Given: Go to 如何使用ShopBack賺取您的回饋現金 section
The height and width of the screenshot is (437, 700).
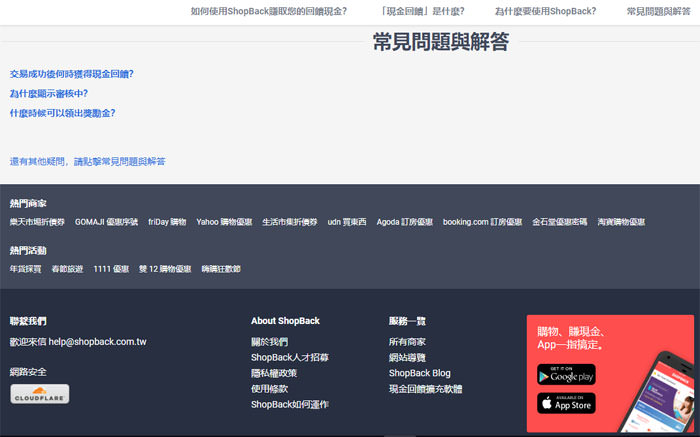Looking at the screenshot, I should pos(269,11).
